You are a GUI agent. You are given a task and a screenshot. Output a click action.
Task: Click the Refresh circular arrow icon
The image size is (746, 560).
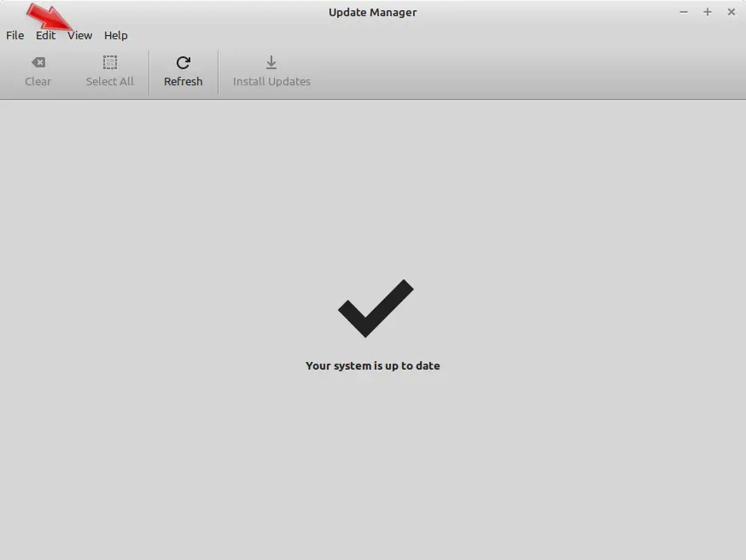(184, 62)
